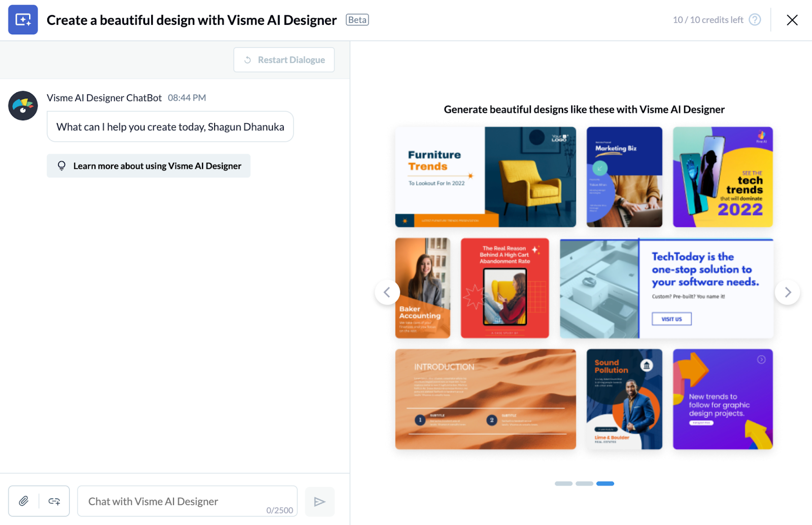This screenshot has height=525, width=812.
Task: Open the TechToday one-stop solution thumbnail
Action: coord(666,288)
